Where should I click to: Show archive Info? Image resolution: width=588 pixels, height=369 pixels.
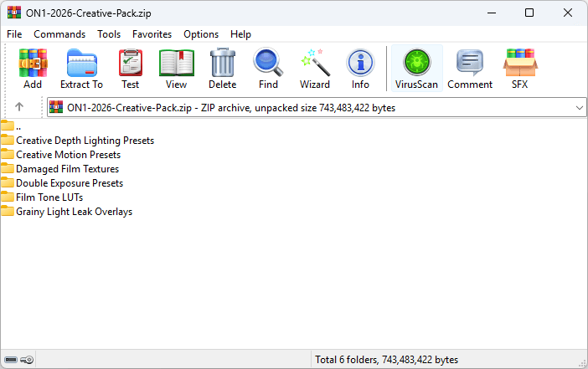[x=360, y=68]
